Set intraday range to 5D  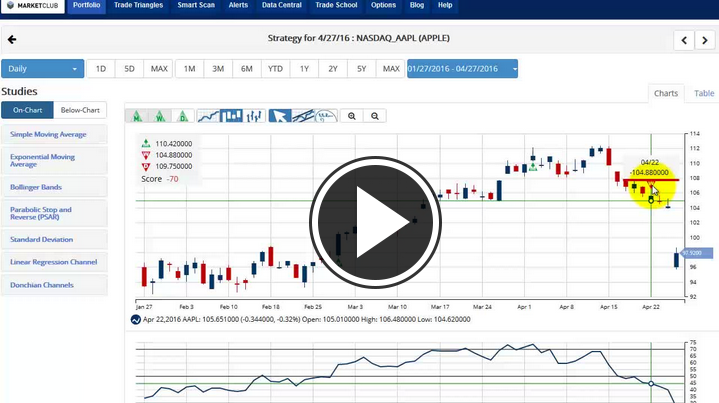click(x=129, y=69)
